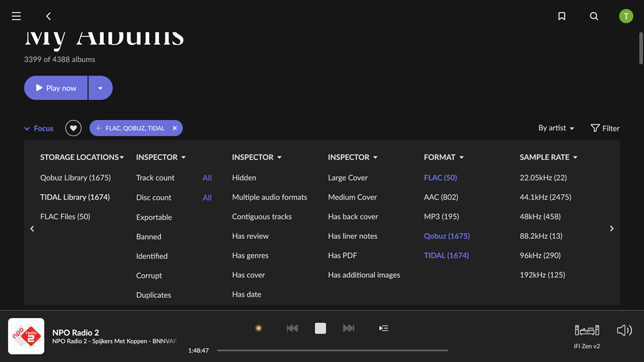This screenshot has height=362, width=644.
Task: Open saved bookmarks
Action: (562, 16)
